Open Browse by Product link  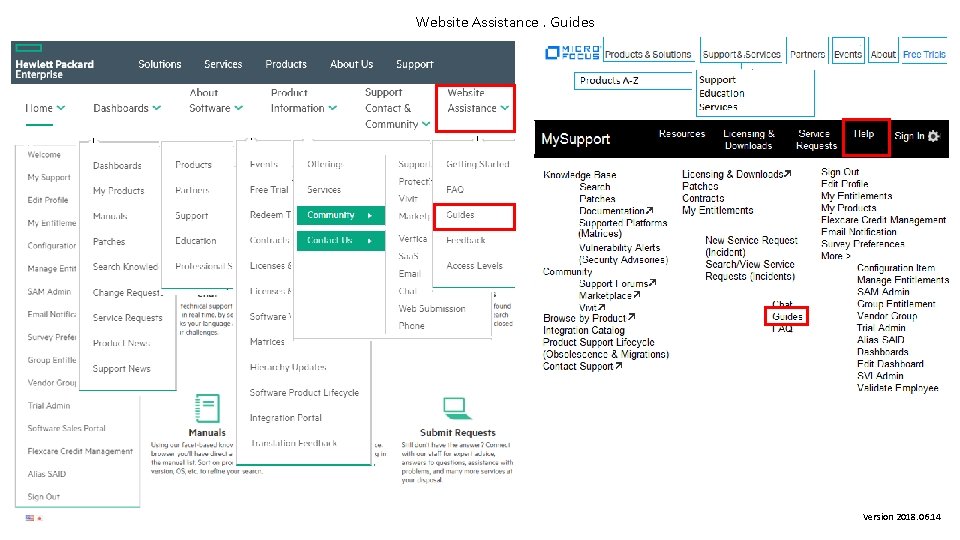[589, 318]
